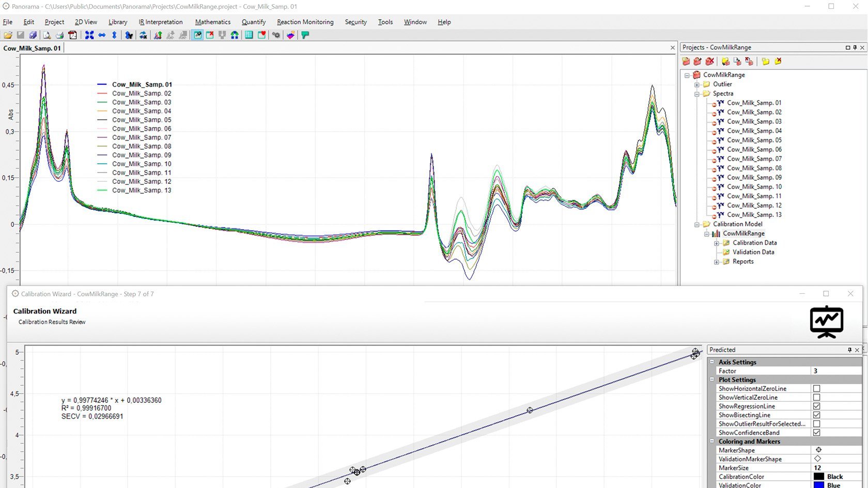Click the red project box with X icon
This screenshot has height=488, width=868.
[x=710, y=61]
